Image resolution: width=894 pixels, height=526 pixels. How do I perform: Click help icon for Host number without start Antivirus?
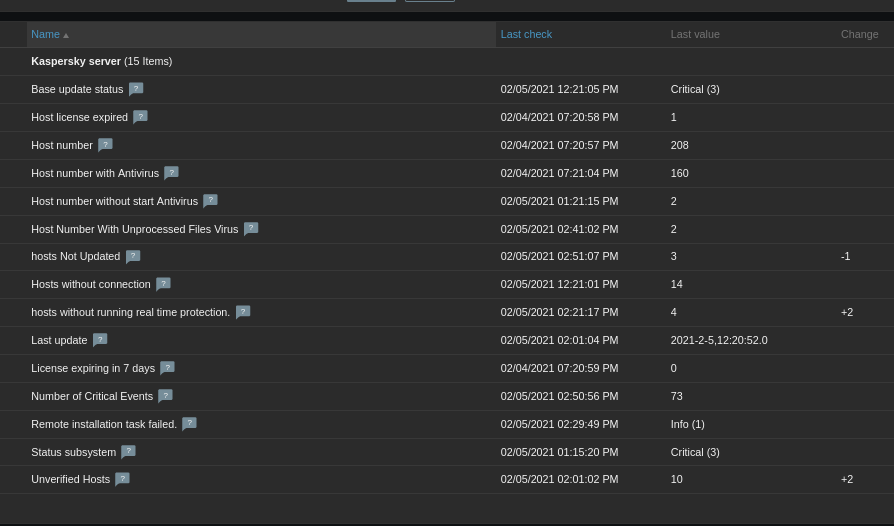[x=210, y=201]
